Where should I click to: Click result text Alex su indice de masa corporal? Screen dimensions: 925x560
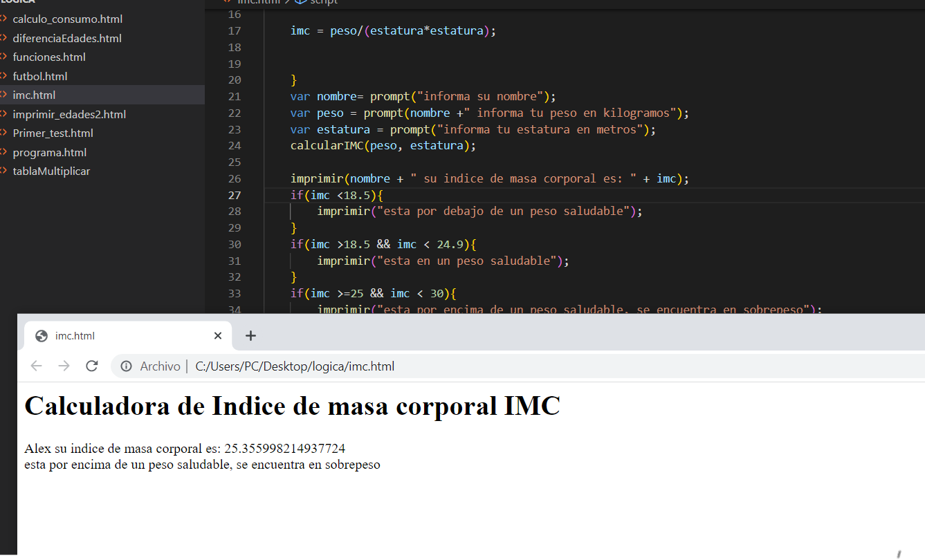(185, 449)
